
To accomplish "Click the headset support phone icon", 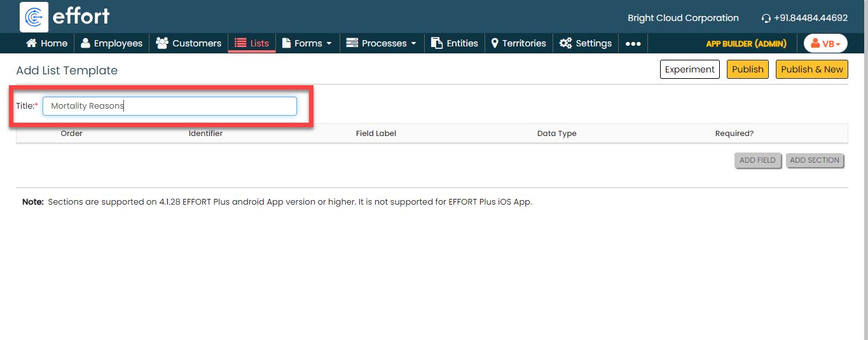I will pos(766,18).
